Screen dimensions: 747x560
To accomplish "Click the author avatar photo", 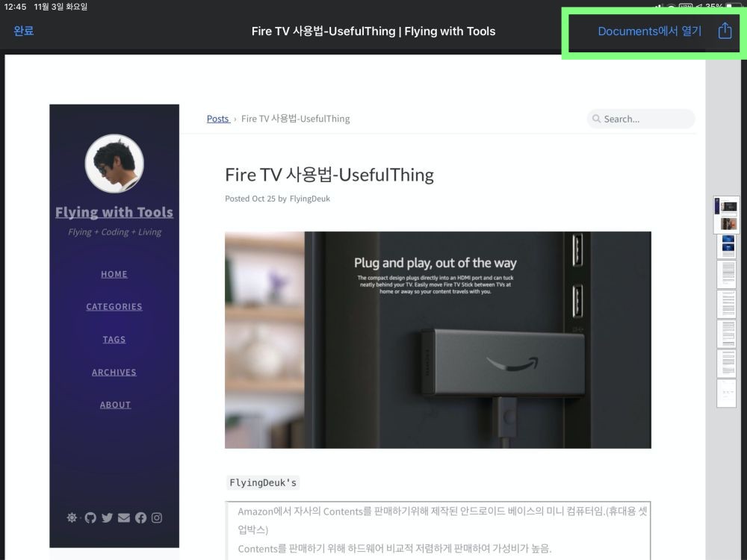I will click(114, 164).
